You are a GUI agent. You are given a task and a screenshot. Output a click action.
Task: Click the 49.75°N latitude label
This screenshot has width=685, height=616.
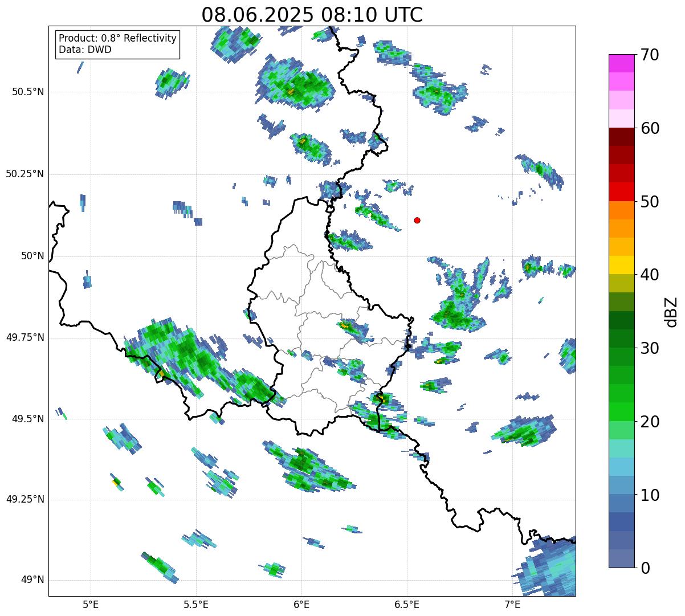tap(25, 337)
